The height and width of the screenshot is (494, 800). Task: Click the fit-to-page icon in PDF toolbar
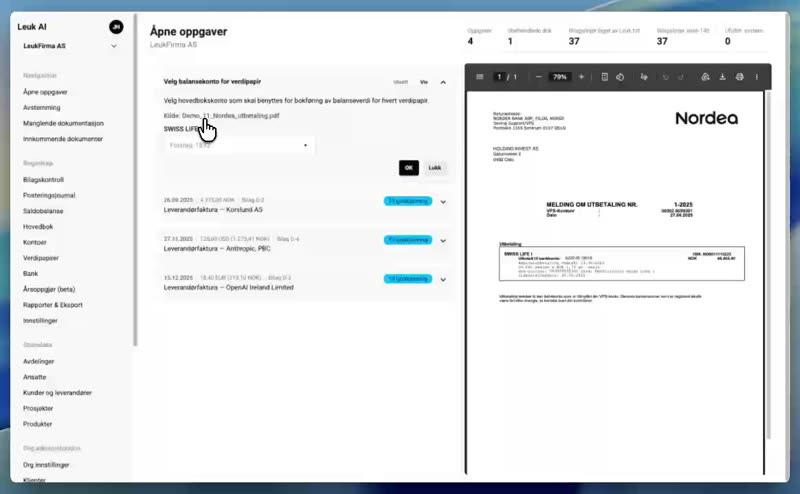click(604, 77)
